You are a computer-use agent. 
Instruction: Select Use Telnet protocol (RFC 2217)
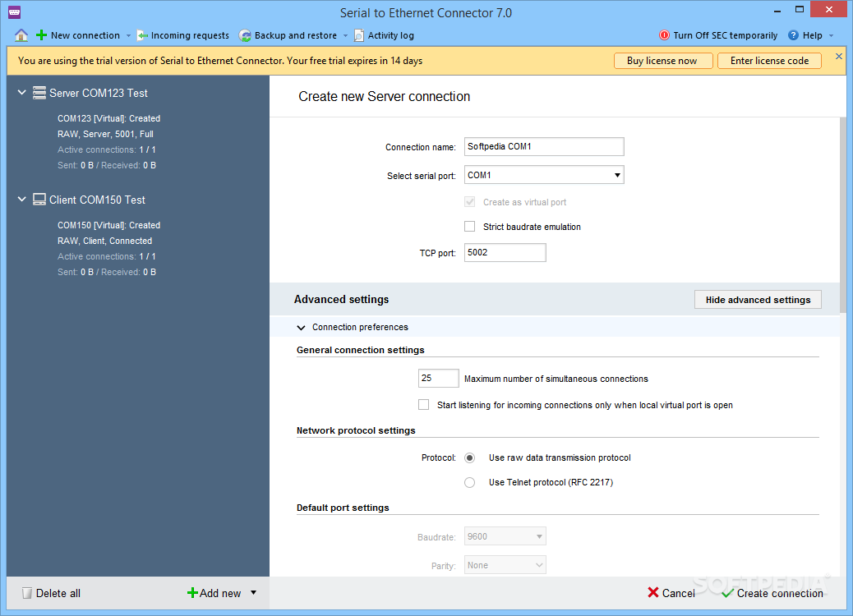click(469, 482)
